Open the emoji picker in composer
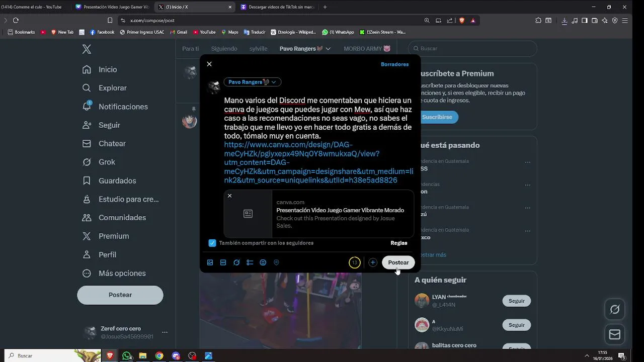The image size is (644, 362). pos(263,262)
